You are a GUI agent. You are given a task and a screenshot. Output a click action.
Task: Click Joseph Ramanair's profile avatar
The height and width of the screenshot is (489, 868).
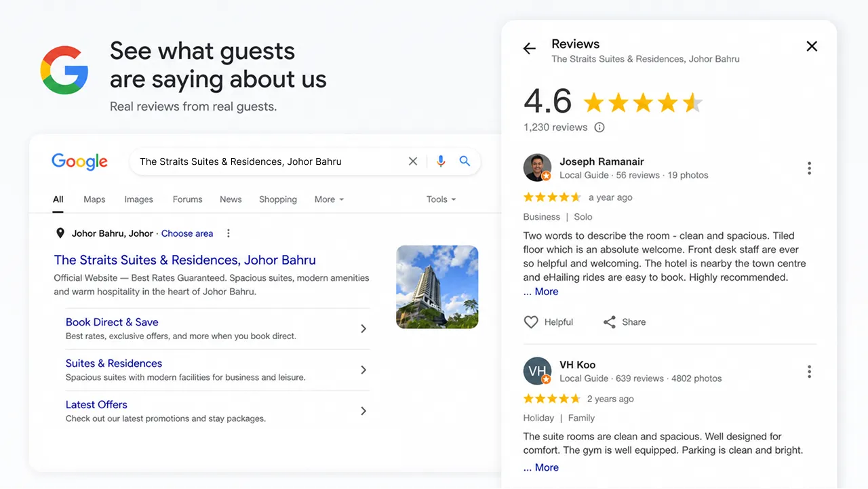click(x=537, y=168)
